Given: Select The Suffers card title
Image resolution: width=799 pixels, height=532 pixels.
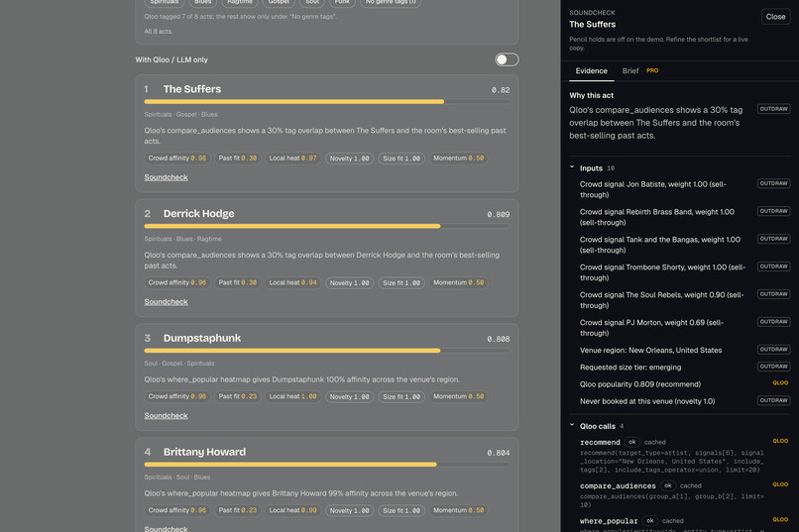Looking at the screenshot, I should coord(192,89).
